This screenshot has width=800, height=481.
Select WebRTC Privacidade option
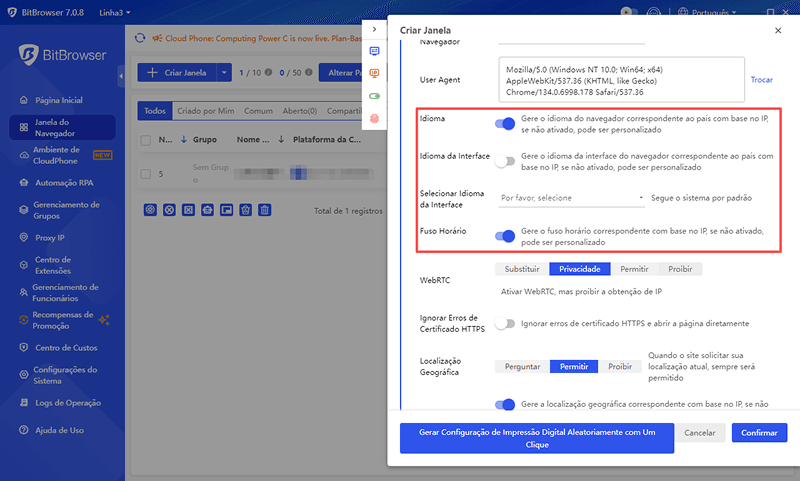point(580,269)
